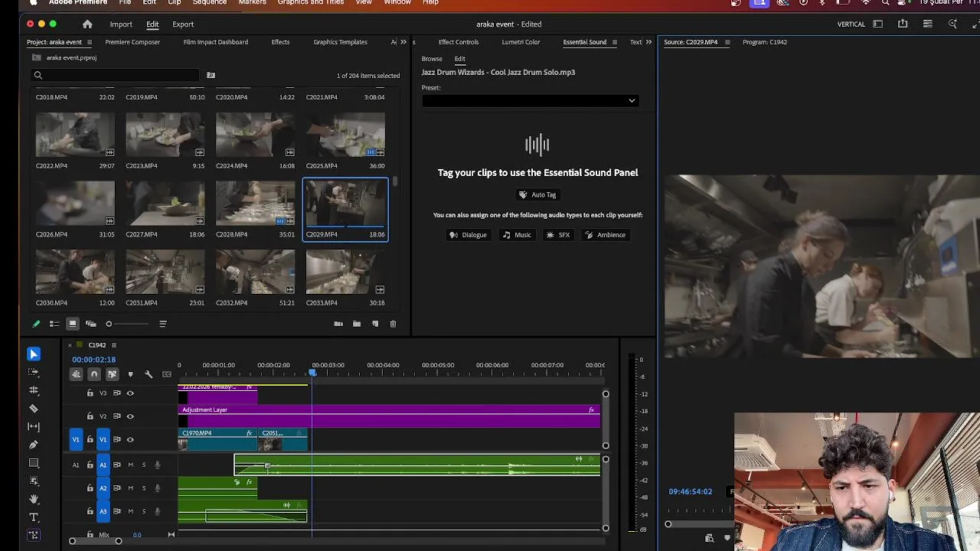Toggle lock on track V3
The height and width of the screenshot is (551, 980).
pyautogui.click(x=90, y=393)
